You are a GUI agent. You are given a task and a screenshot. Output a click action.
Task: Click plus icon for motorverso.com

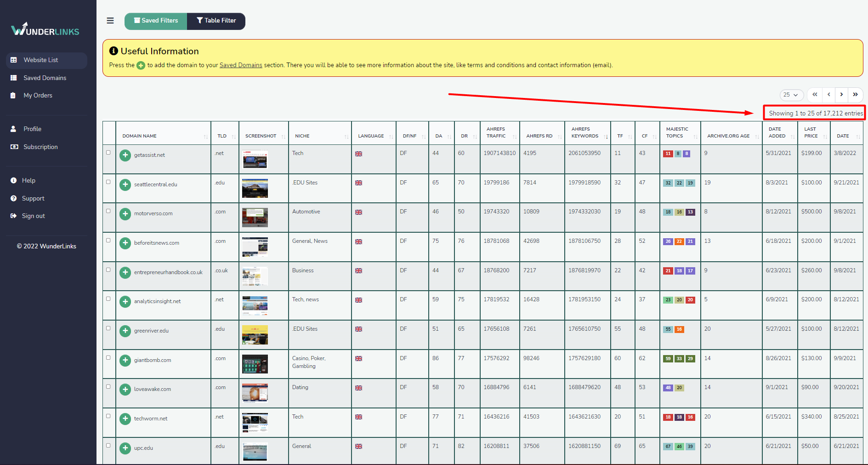(125, 214)
